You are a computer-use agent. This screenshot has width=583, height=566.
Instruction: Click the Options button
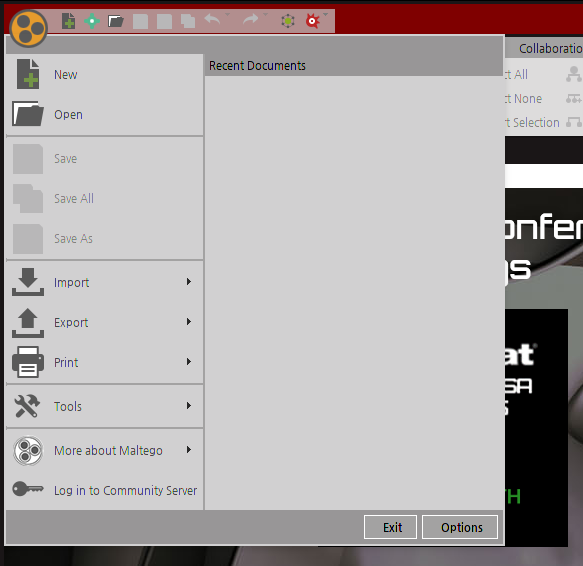(460, 527)
